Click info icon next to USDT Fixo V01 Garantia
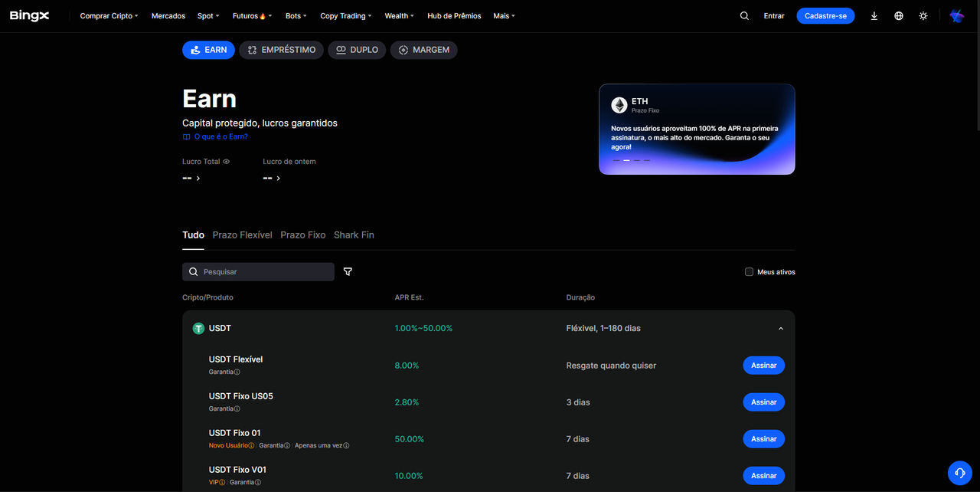 click(258, 482)
